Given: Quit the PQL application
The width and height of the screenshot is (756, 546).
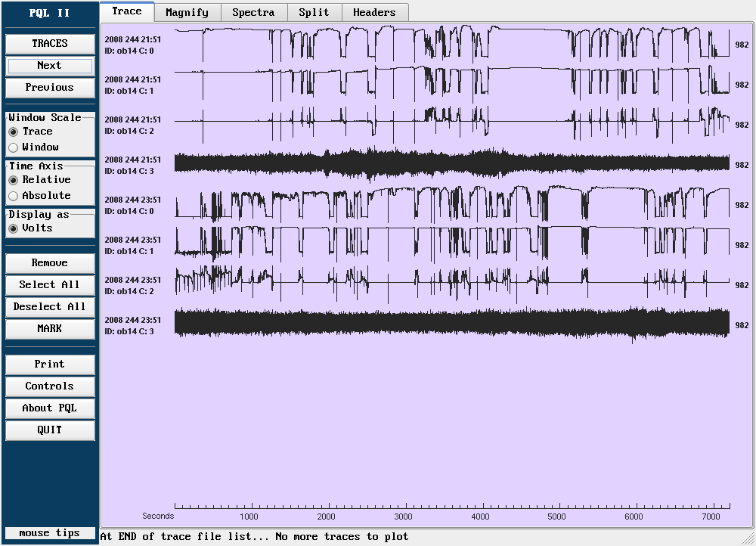Looking at the screenshot, I should (x=50, y=430).
